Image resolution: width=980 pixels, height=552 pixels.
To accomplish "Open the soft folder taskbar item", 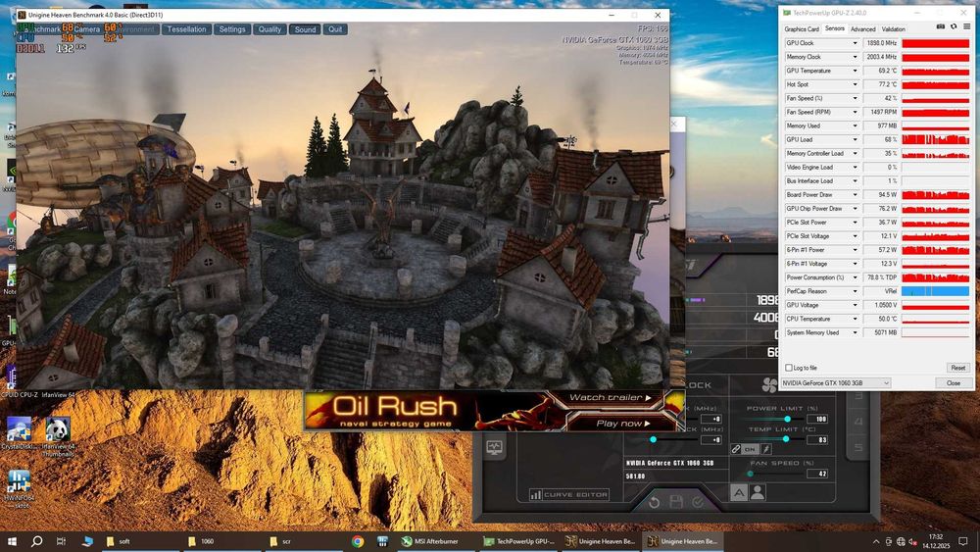I will tap(141, 541).
